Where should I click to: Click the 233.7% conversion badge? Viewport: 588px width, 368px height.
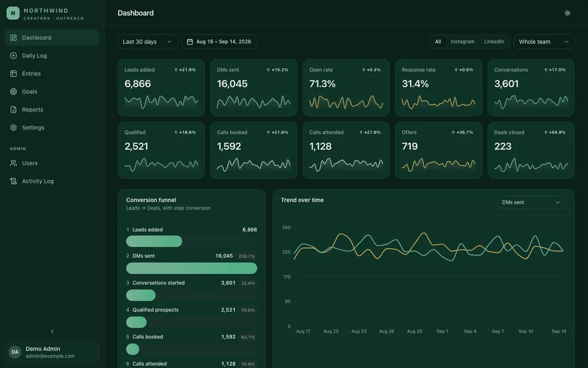click(247, 256)
